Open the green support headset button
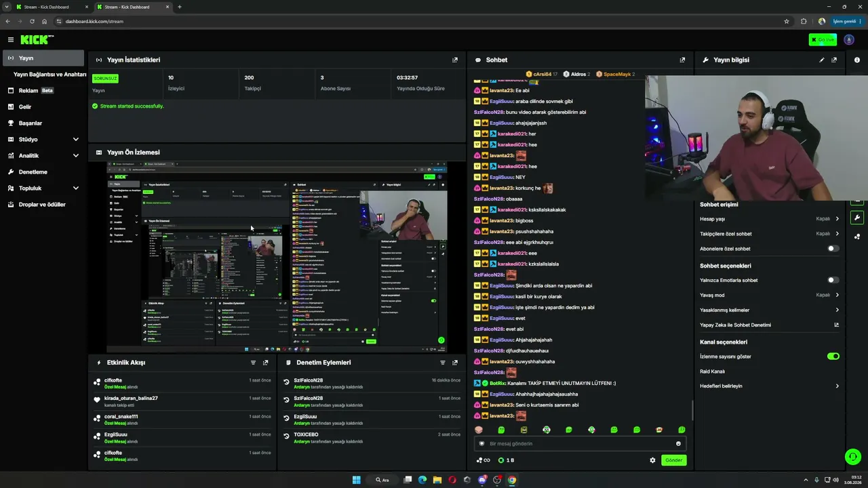The width and height of the screenshot is (868, 488). (853, 457)
